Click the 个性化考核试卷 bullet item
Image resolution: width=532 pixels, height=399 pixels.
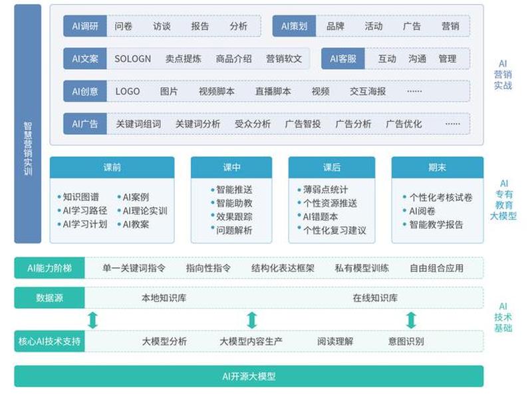[438, 197]
